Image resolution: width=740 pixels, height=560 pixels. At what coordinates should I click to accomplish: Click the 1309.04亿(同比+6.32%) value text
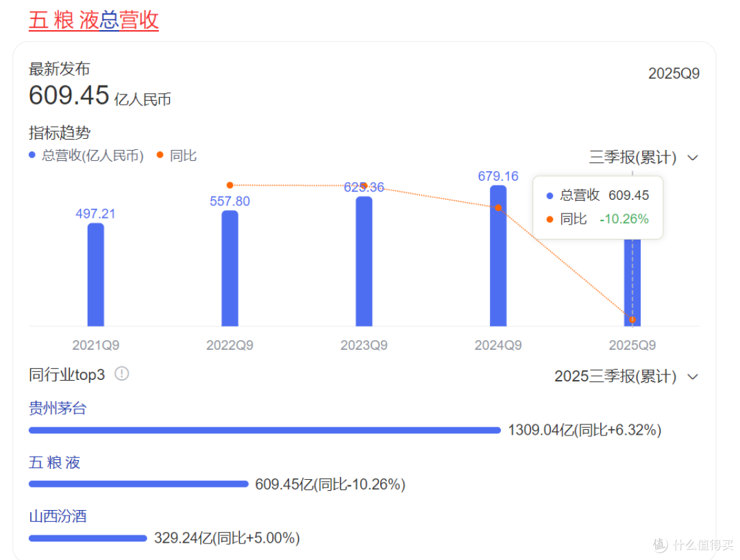pos(584,431)
